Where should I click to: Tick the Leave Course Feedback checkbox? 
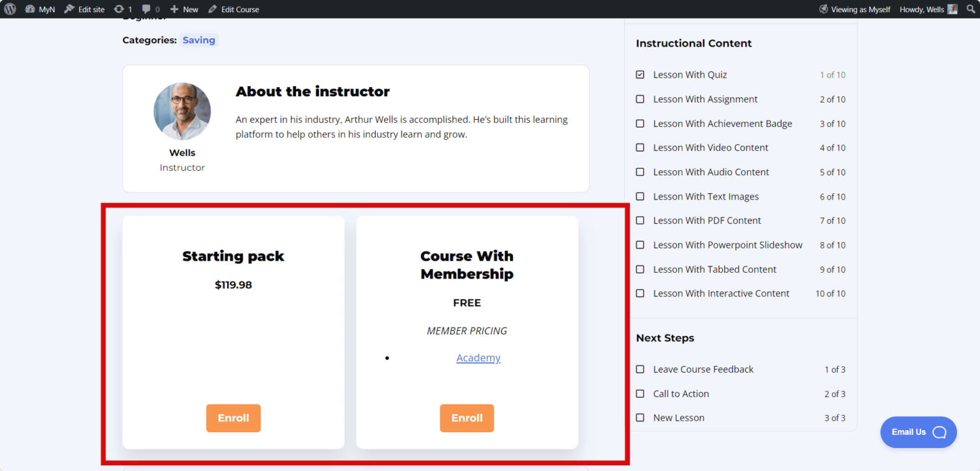coord(640,370)
